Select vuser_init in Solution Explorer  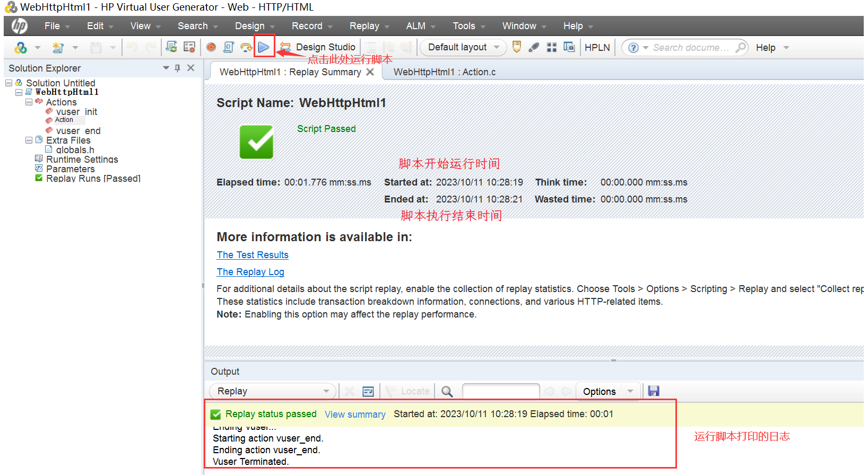click(77, 111)
